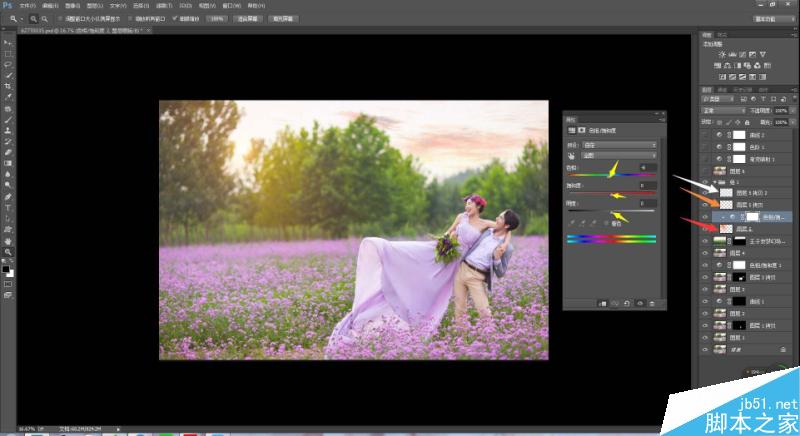Open the 文件 menu

27,6
